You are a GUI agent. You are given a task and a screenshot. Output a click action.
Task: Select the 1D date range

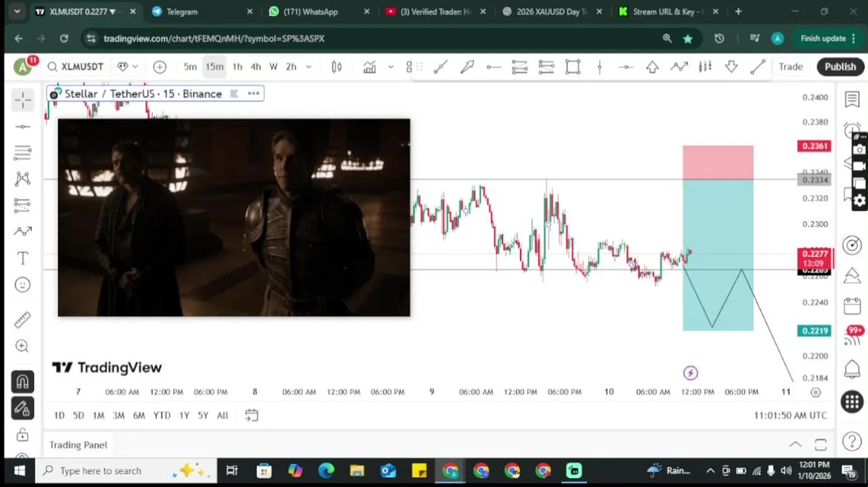click(x=59, y=415)
